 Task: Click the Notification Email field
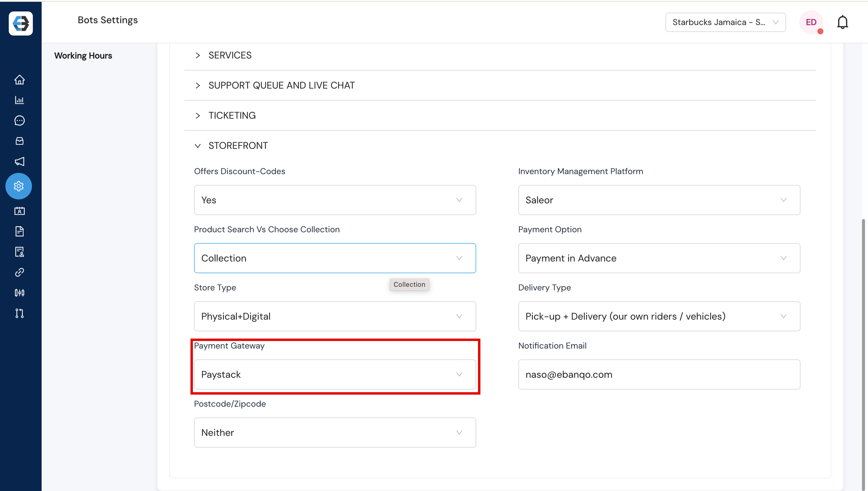point(659,374)
